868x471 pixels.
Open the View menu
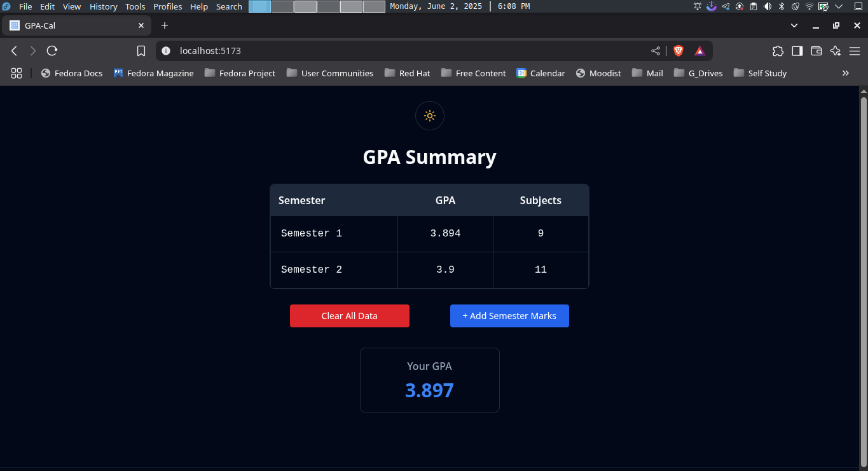click(72, 6)
